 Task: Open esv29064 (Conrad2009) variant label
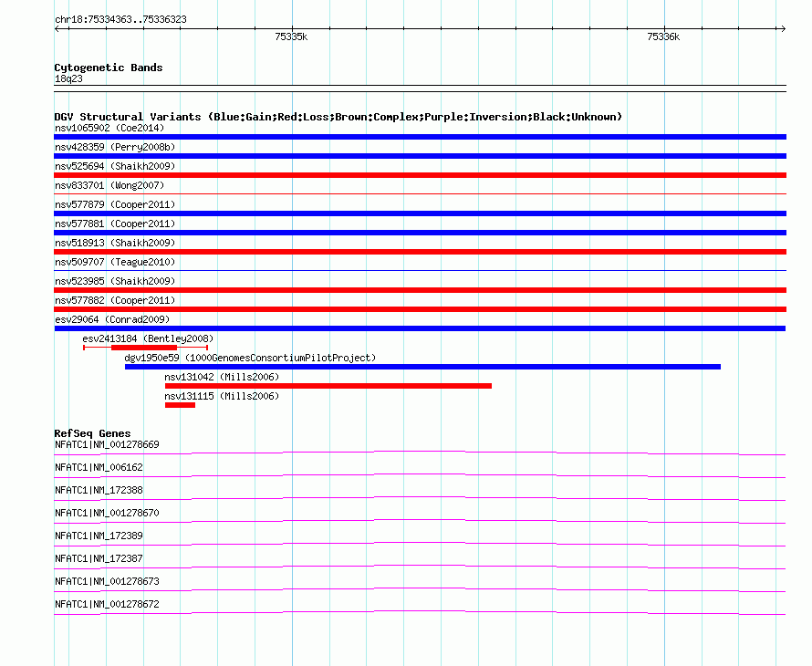tap(112, 319)
